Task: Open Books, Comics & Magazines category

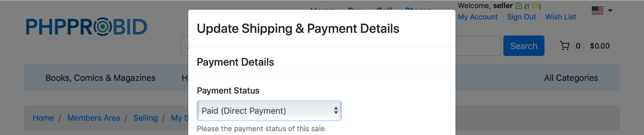Action: point(100,78)
